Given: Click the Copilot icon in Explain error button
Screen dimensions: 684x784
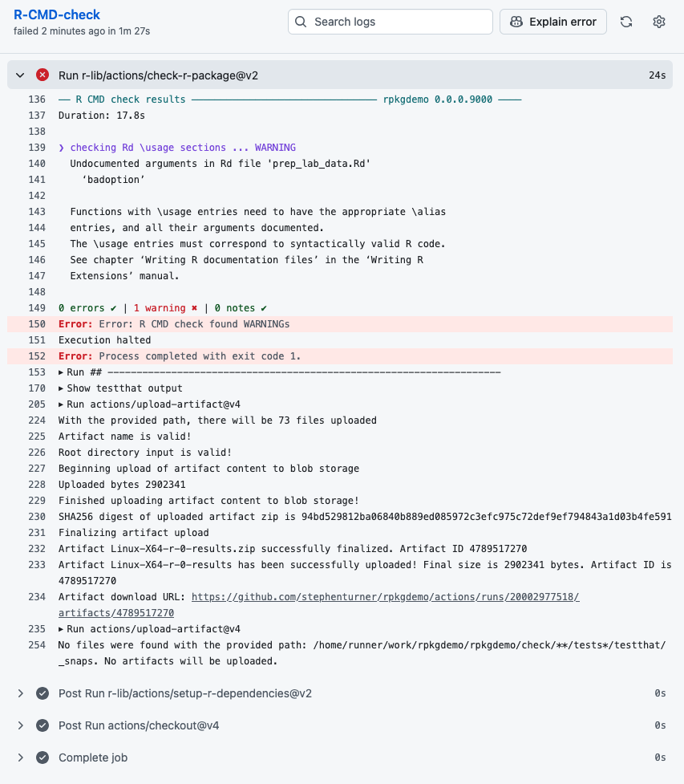Looking at the screenshot, I should pos(517,22).
